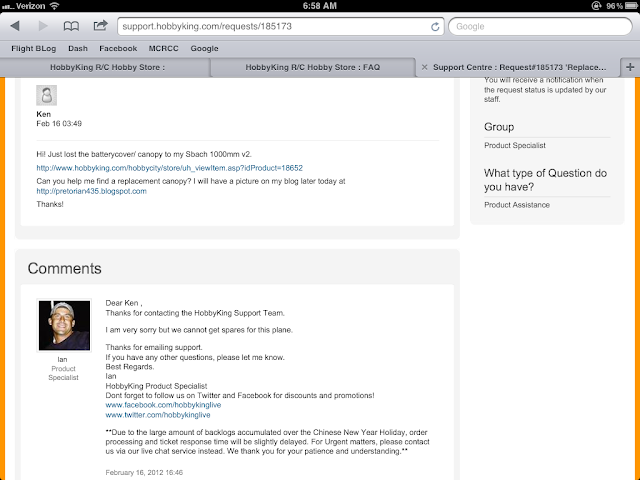Open a new tab with plus button
Viewport: 640px width, 480px height.
pos(630,67)
